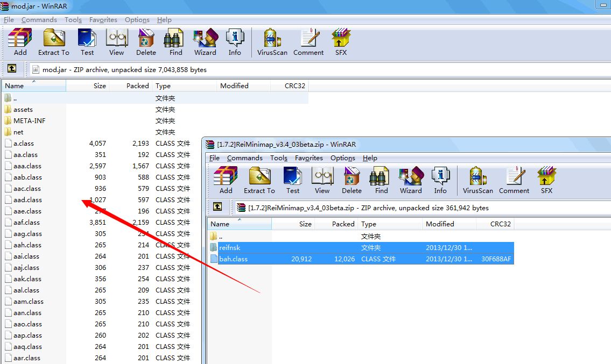Screen dimensions: 611x364
Task: Open View tool in mod.jar window
Action: [x=116, y=42]
